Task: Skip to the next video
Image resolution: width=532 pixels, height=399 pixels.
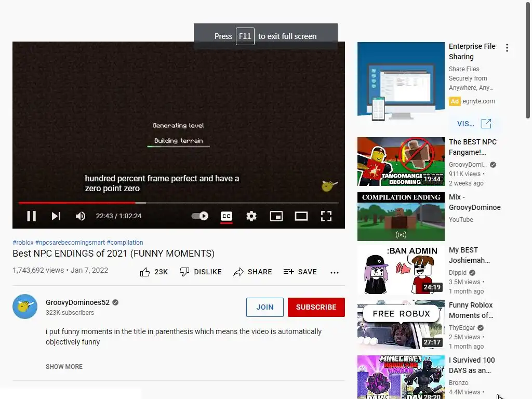Action: coord(56,216)
